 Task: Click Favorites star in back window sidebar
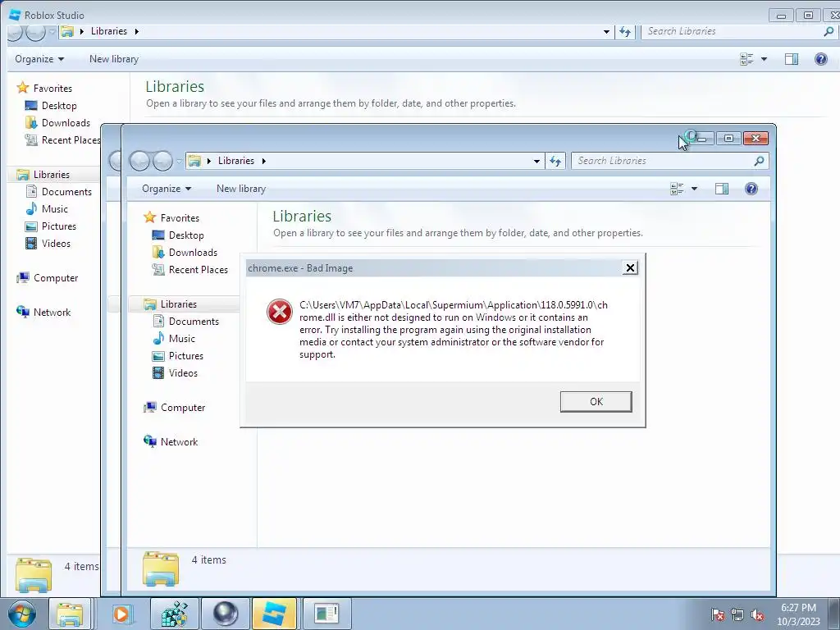point(22,87)
